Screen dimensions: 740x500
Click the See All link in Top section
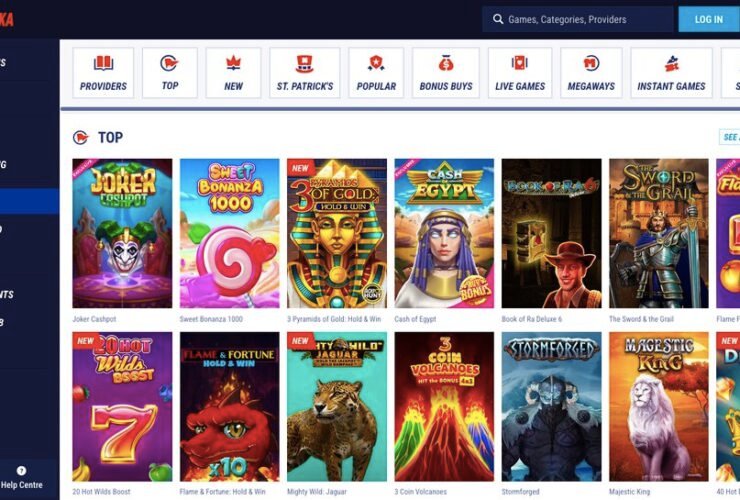[x=730, y=137]
